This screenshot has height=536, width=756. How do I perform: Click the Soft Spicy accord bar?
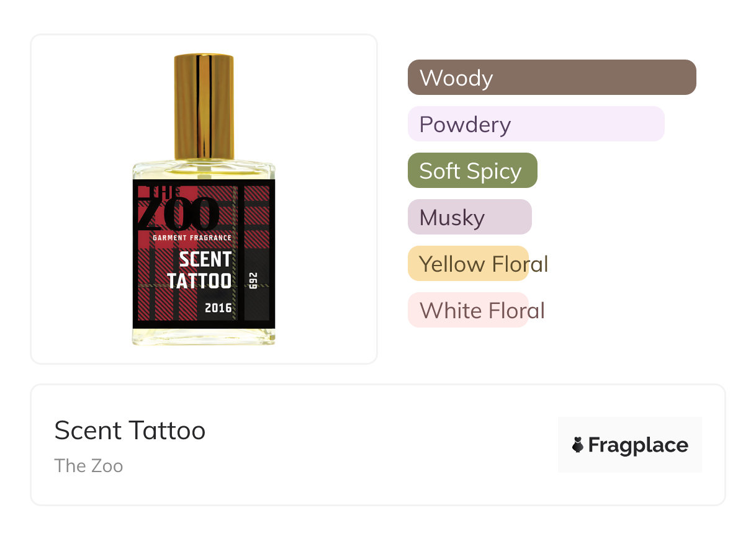pos(472,171)
